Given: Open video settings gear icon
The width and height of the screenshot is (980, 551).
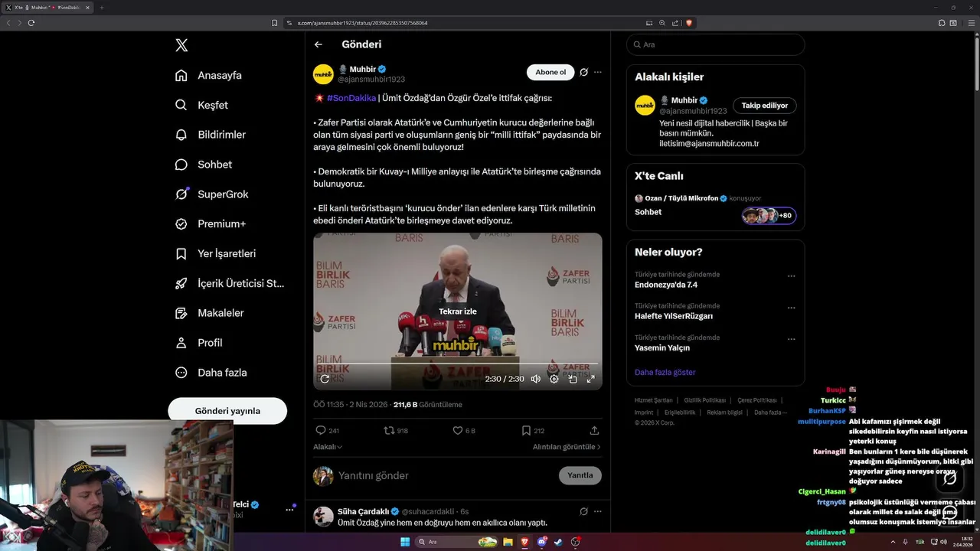Looking at the screenshot, I should 554,379.
